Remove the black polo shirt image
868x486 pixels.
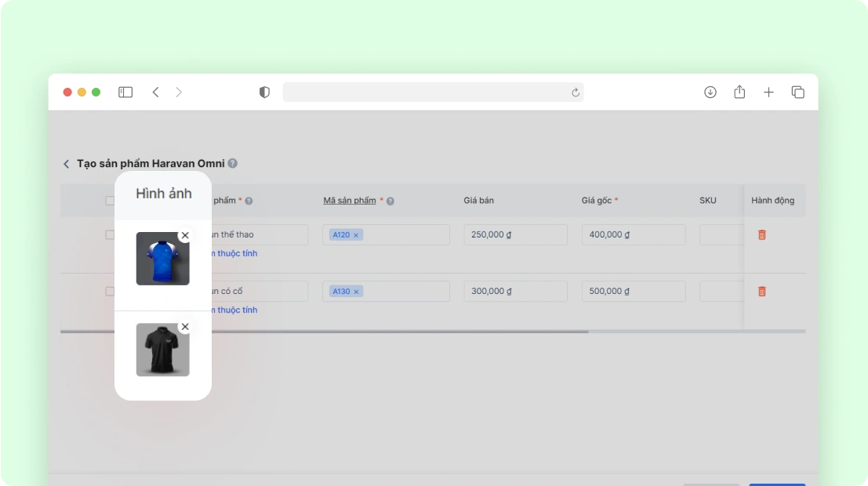click(185, 327)
